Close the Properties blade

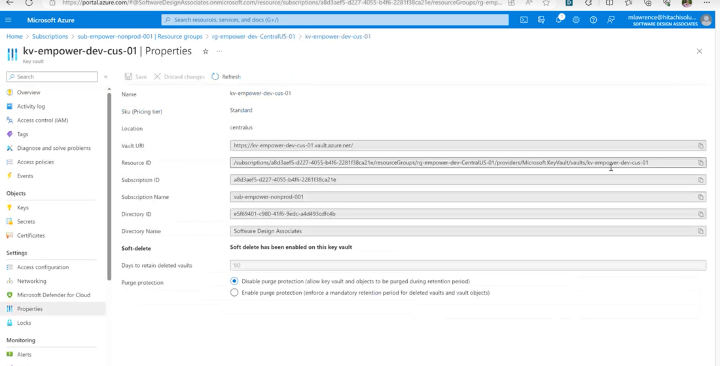click(x=699, y=51)
